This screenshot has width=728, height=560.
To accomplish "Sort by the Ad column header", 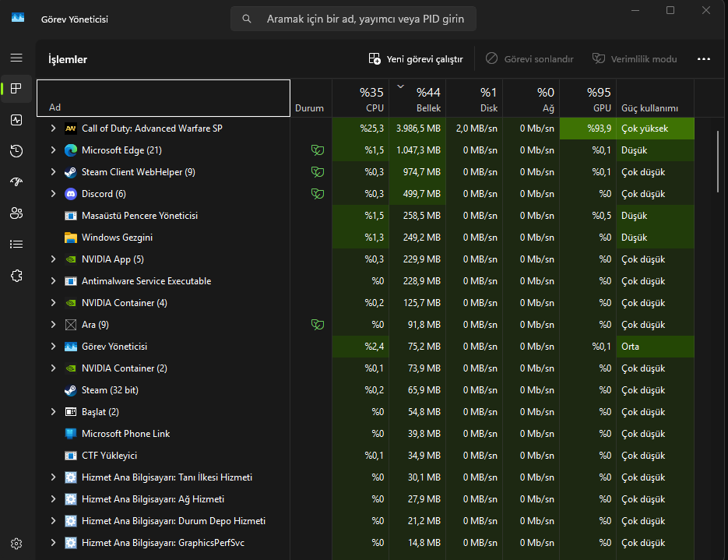I will (x=164, y=98).
